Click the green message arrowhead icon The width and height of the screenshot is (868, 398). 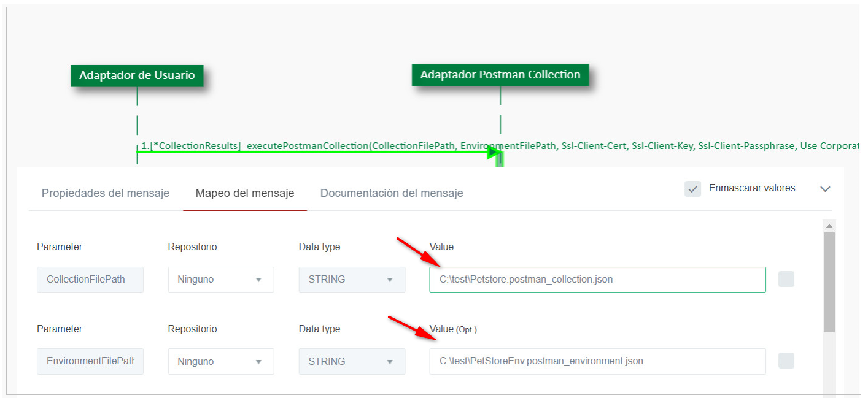(494, 152)
